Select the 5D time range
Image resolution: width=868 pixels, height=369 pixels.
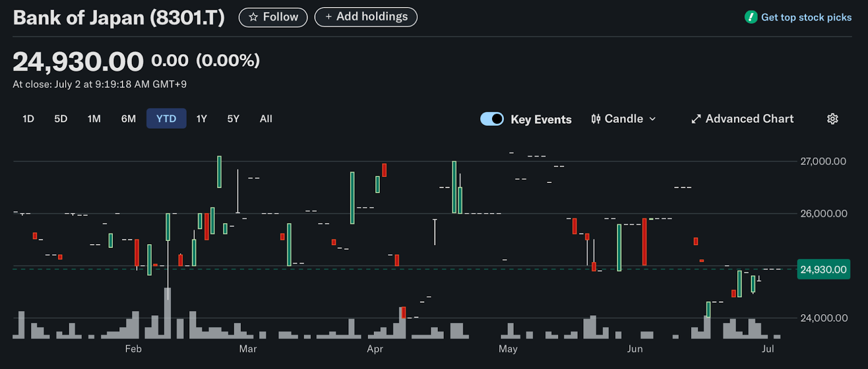click(x=61, y=119)
